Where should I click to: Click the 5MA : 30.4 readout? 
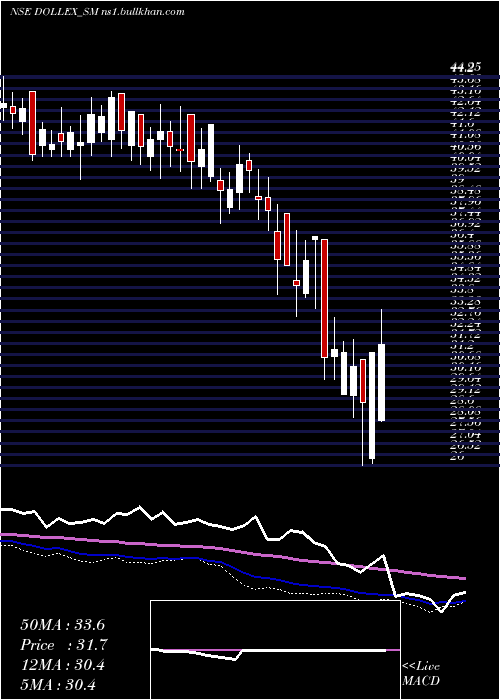[58, 685]
